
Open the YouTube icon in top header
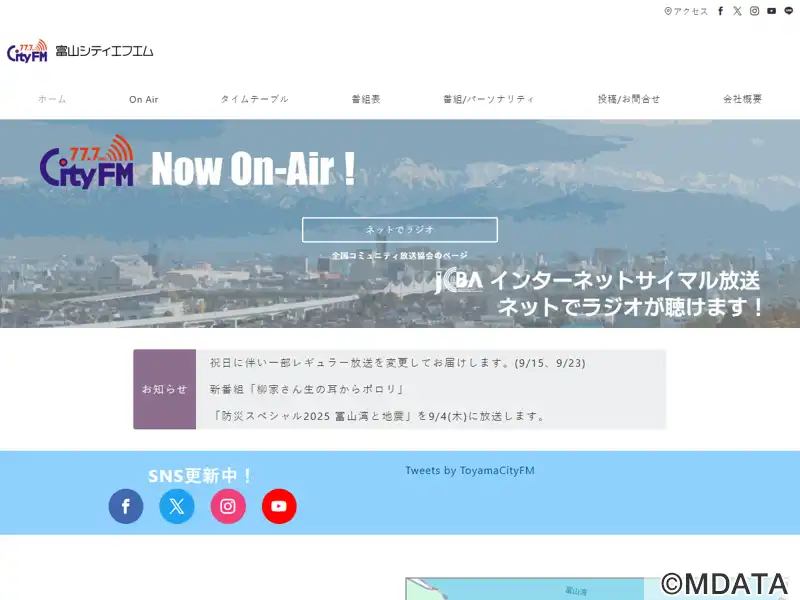pos(771,11)
